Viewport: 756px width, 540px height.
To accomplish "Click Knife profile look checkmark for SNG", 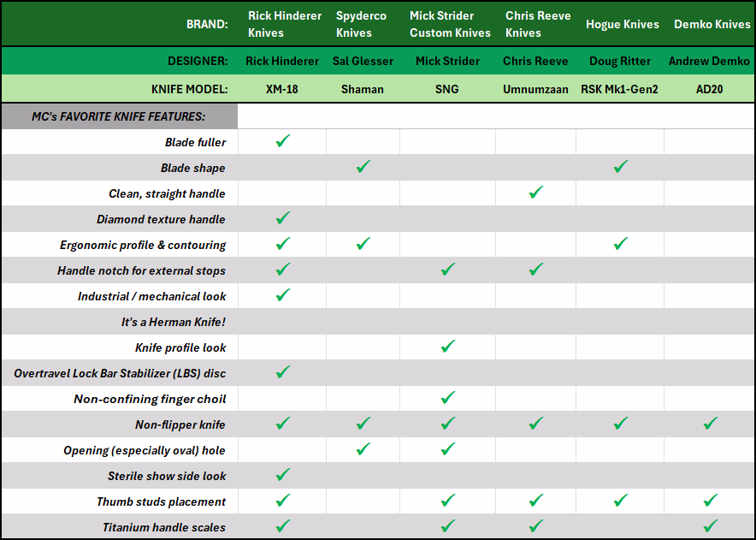I will click(447, 347).
